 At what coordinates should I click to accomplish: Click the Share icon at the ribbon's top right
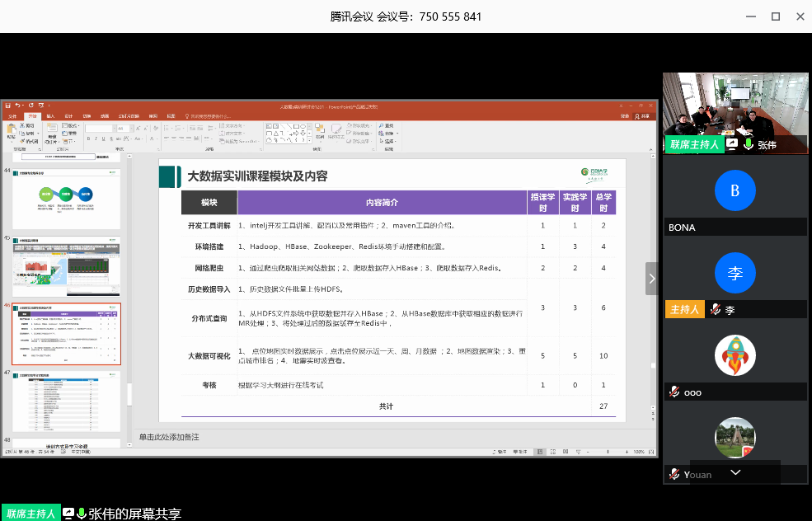(643, 116)
